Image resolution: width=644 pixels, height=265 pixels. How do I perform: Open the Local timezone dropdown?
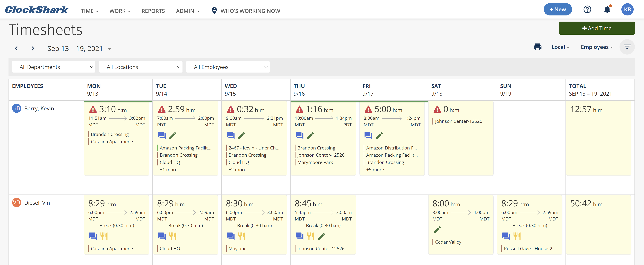coord(561,47)
